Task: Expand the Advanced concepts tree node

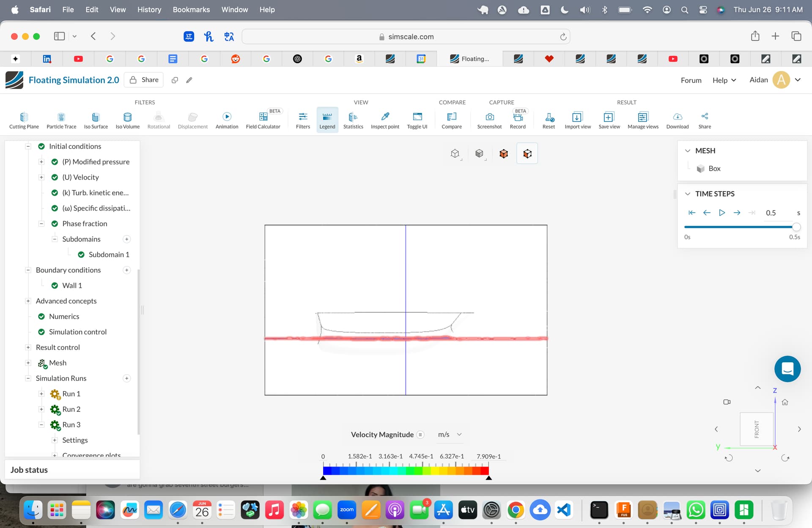Action: tap(28, 301)
